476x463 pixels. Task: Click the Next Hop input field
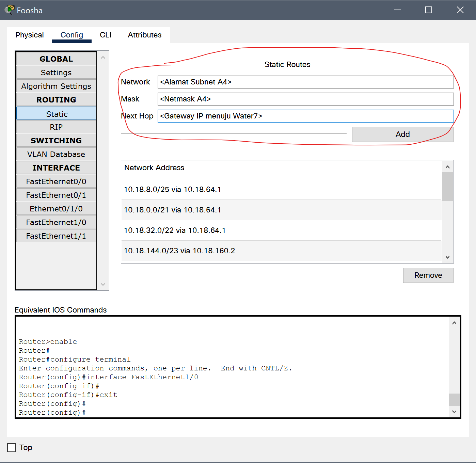pos(305,116)
